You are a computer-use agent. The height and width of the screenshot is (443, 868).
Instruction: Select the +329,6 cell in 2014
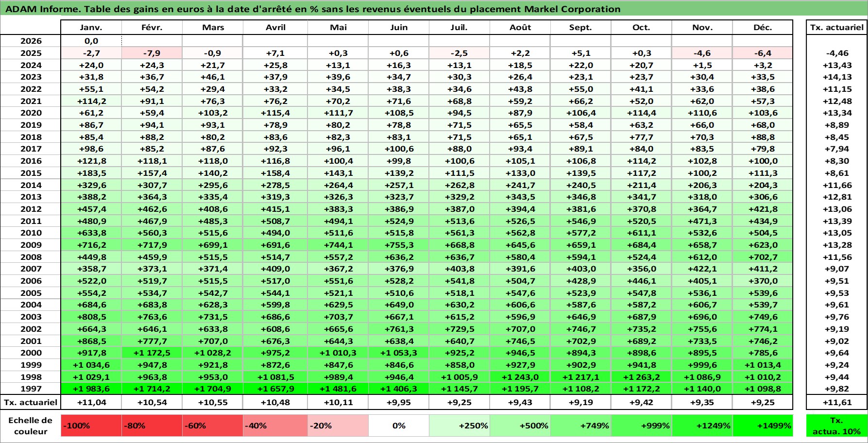pyautogui.click(x=91, y=185)
